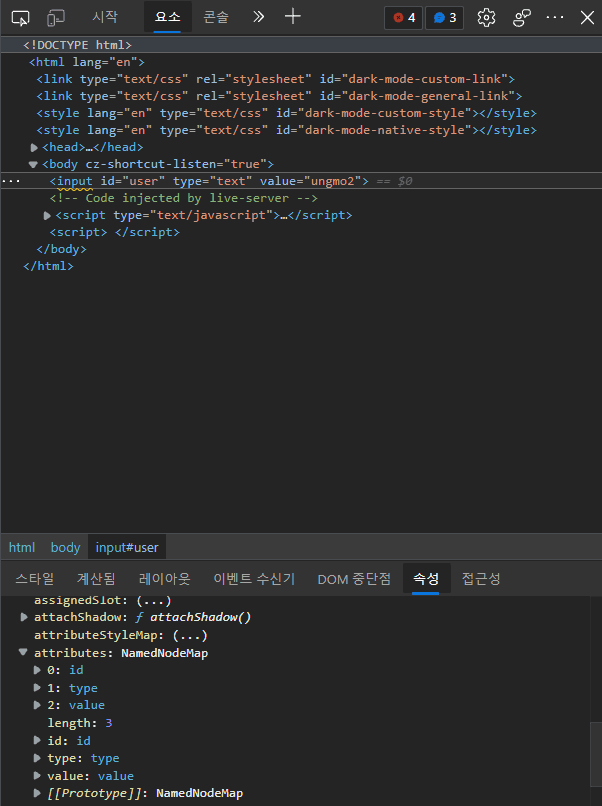
Task: Select body in the breadcrumb bar
Action: tap(65, 547)
